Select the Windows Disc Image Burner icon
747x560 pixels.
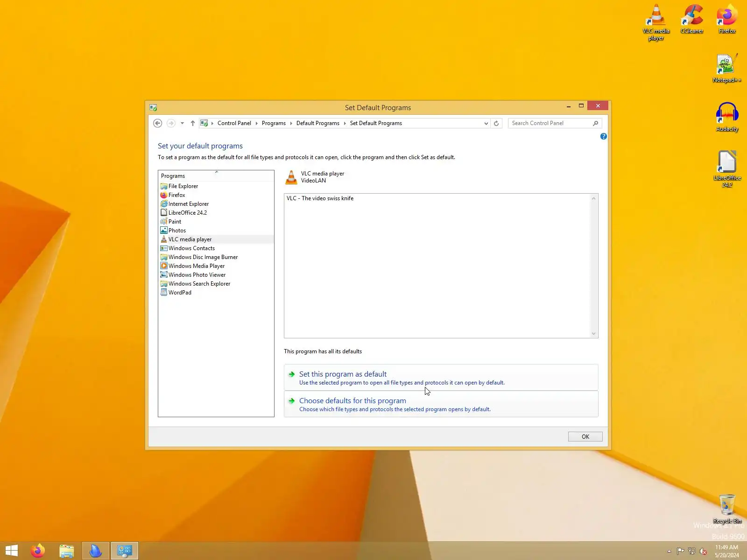(x=164, y=257)
